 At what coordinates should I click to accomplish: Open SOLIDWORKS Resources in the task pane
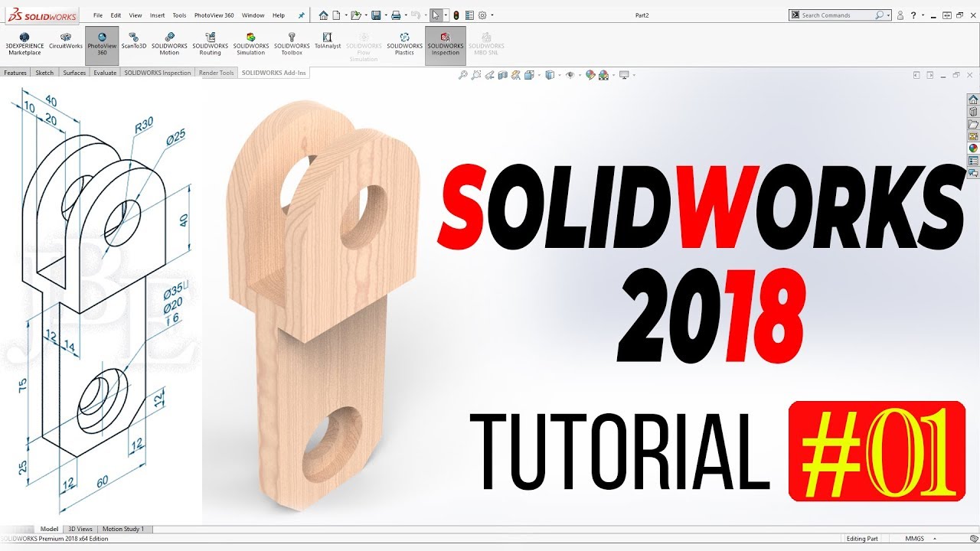tap(973, 99)
